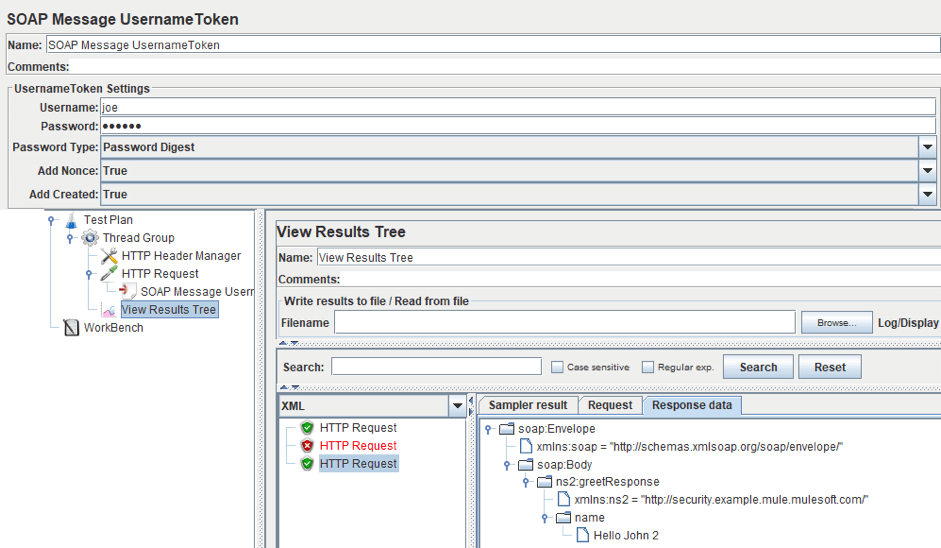This screenshot has width=941, height=548.
Task: Switch to the Sampler result tab
Action: pyautogui.click(x=528, y=405)
